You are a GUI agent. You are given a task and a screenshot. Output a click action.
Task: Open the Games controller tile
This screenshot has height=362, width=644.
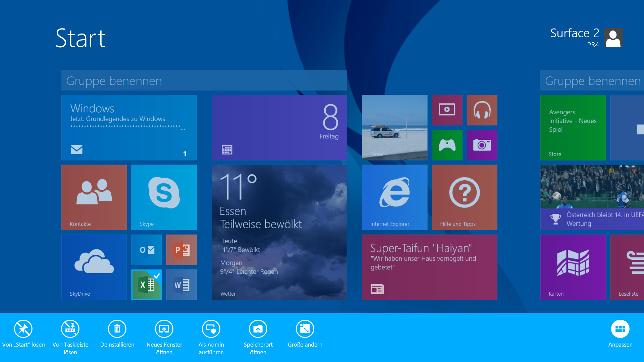(x=447, y=145)
